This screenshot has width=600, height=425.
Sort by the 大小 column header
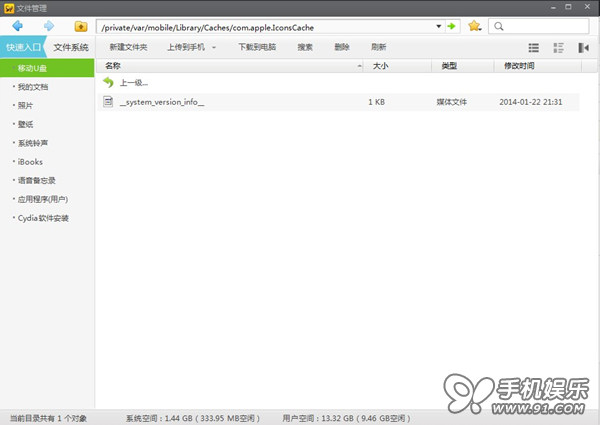point(397,66)
